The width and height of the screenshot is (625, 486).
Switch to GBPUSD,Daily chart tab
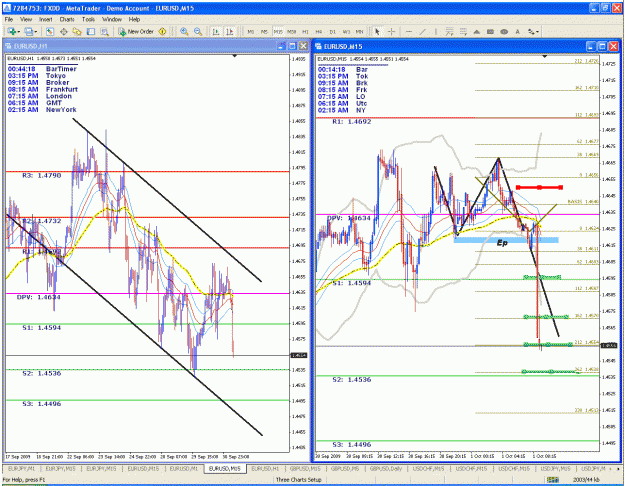385,469
